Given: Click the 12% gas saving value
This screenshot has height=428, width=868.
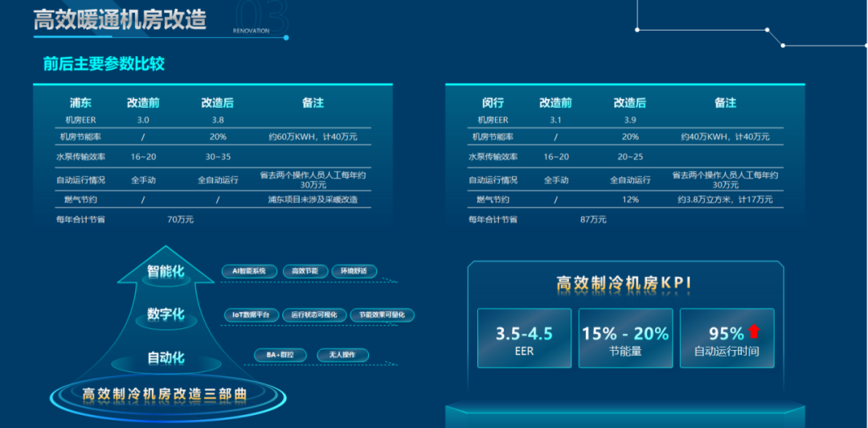Looking at the screenshot, I should pyautogui.click(x=631, y=200).
